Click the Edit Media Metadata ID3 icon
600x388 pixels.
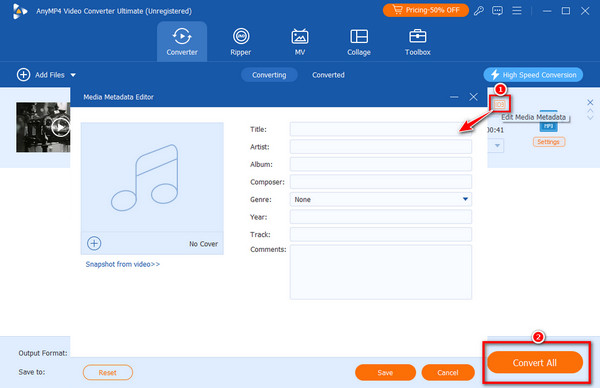500,104
